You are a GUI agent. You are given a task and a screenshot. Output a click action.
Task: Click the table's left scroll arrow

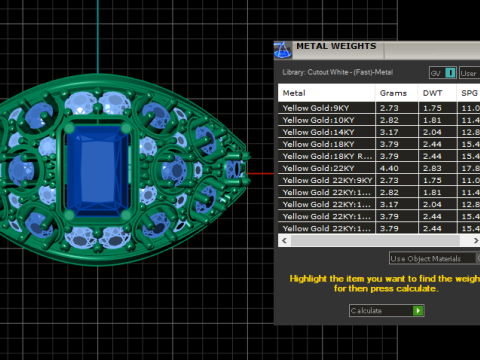click(x=284, y=240)
